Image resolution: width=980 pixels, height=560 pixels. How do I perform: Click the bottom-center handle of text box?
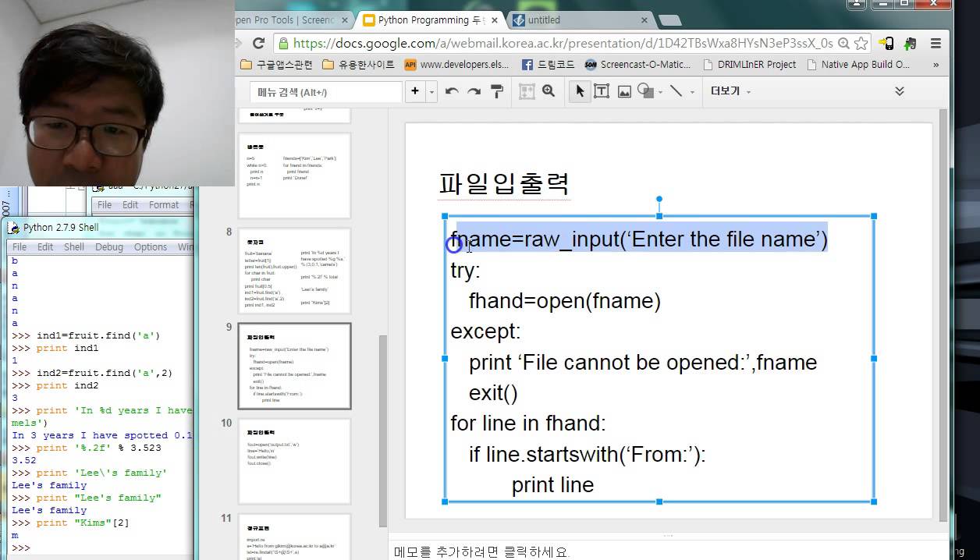tap(659, 502)
